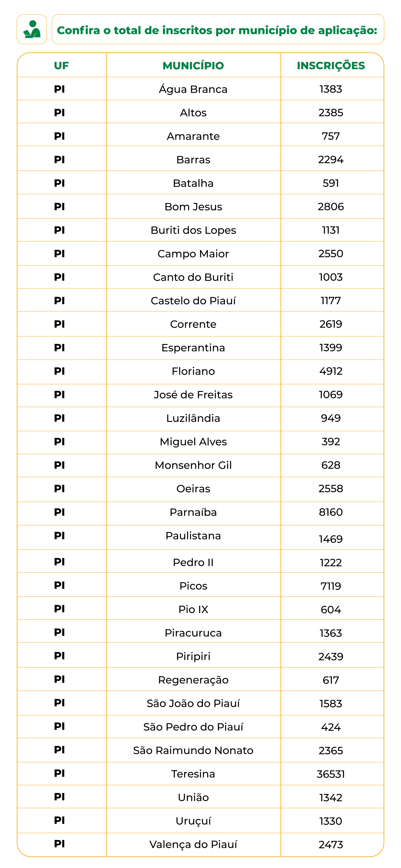This screenshot has height=868, width=401.
Task: Click the São Raimundo Nonato cell
Action: [193, 750]
